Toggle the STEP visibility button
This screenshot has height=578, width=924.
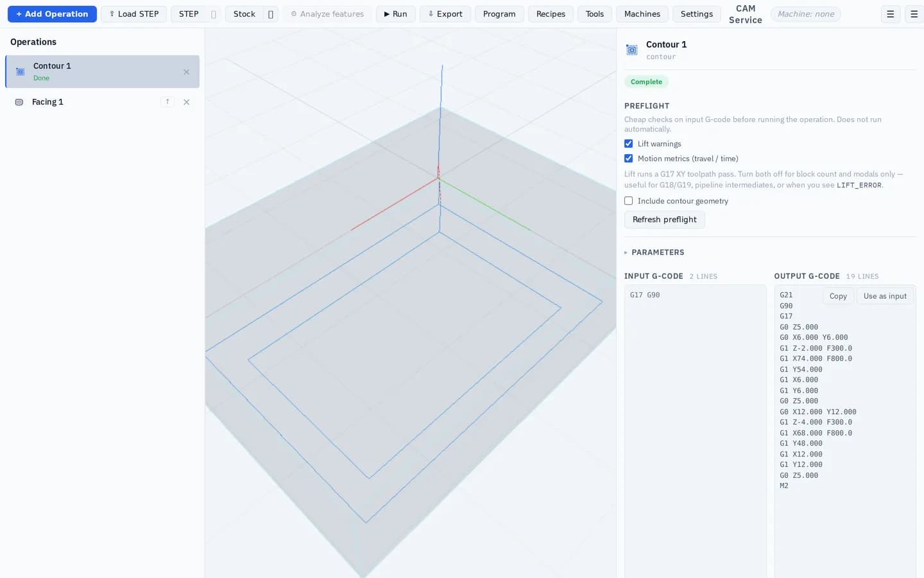(x=189, y=14)
